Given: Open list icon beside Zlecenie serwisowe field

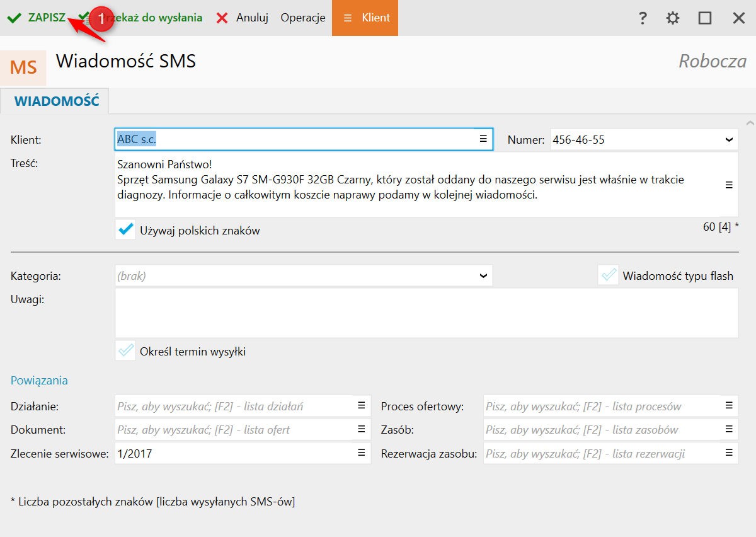Looking at the screenshot, I should coord(362,453).
